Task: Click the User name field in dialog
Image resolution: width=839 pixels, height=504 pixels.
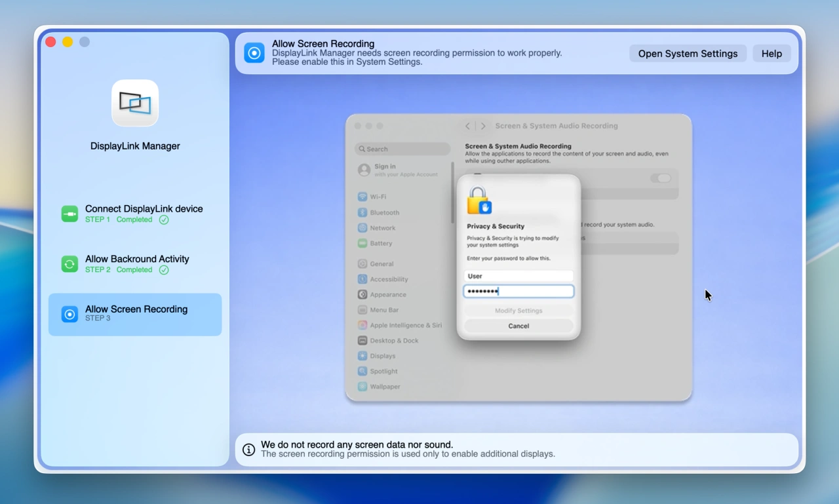Action: coord(518,276)
